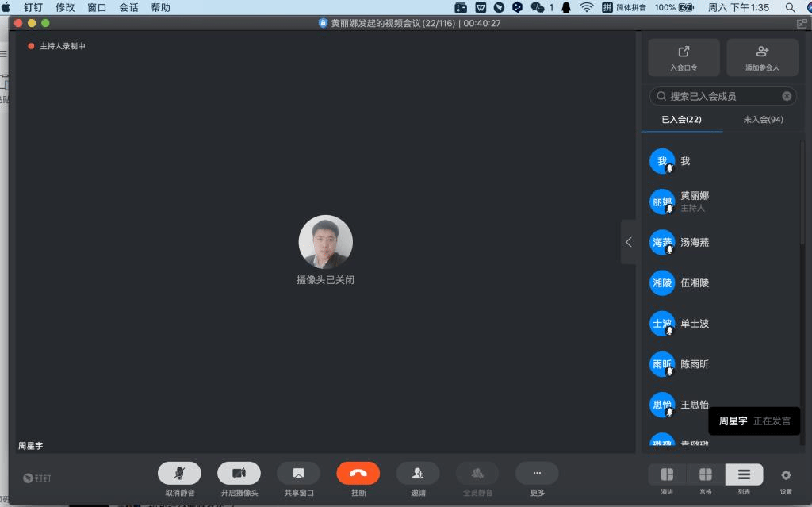The image size is (812, 507).
Task: Switch to 演讲 speaker view
Action: [x=667, y=474]
